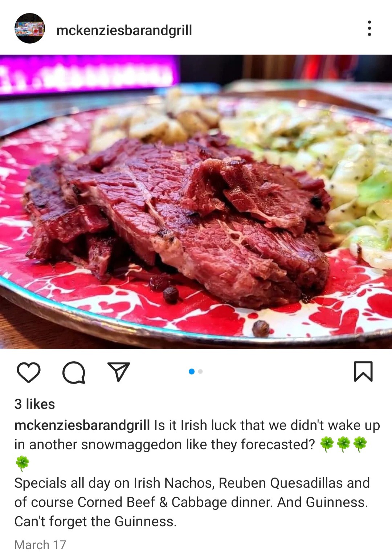Like the post with the heart icon
The height and width of the screenshot is (559, 392).
click(28, 372)
